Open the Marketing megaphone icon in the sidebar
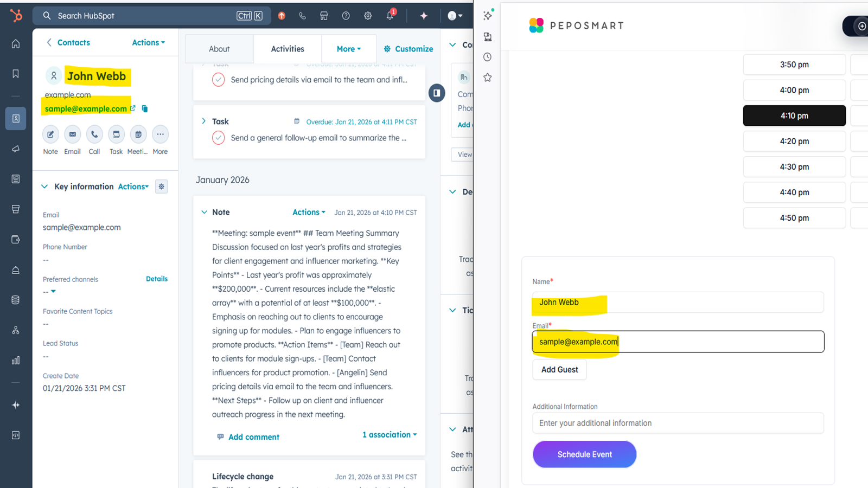 point(15,149)
